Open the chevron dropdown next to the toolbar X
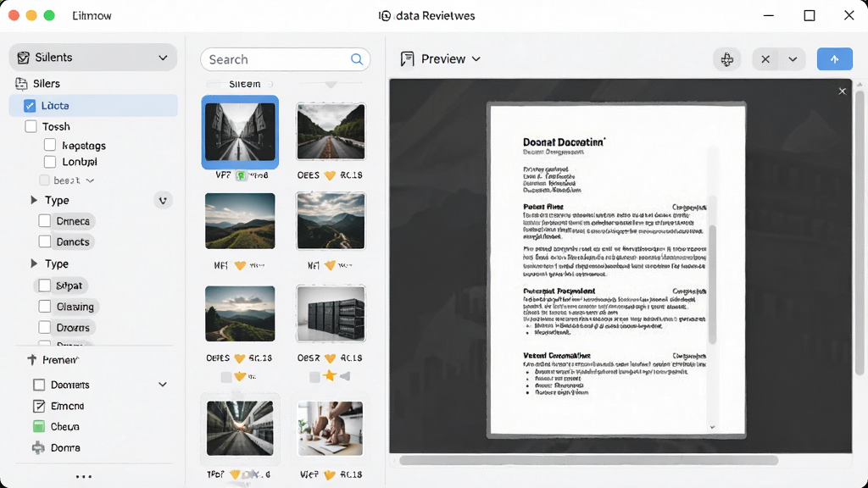Viewport: 868px width, 488px height. click(x=793, y=59)
